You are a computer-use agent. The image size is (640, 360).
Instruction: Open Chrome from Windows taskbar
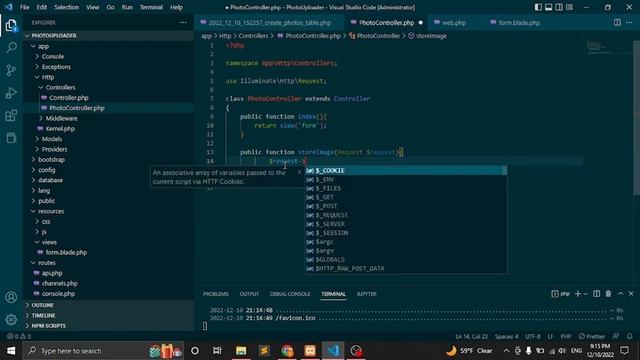287,351
